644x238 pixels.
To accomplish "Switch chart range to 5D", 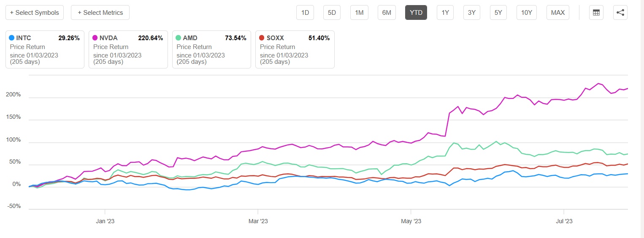I will (x=332, y=13).
